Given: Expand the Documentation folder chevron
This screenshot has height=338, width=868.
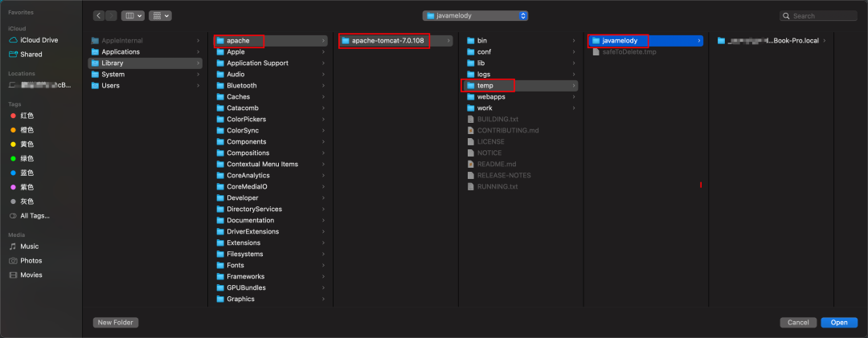Looking at the screenshot, I should (x=323, y=221).
